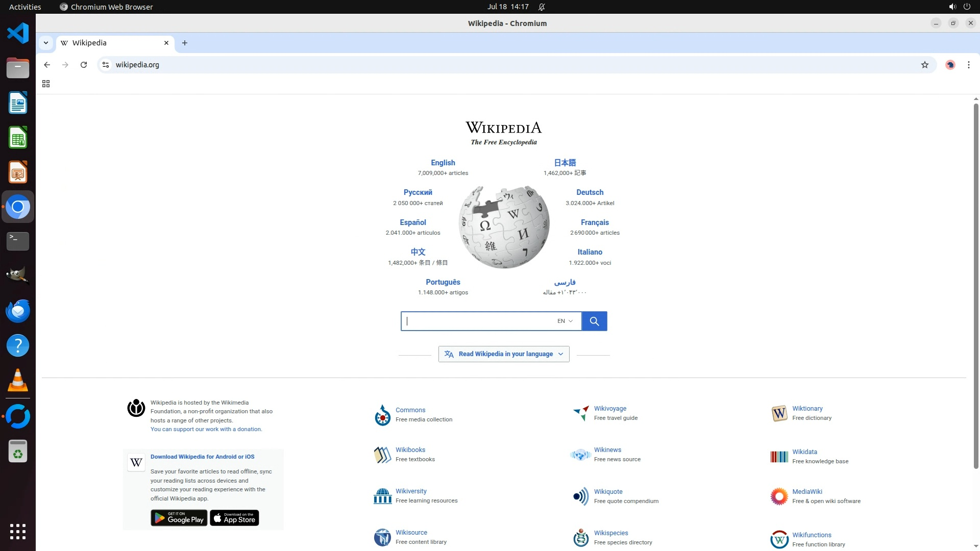Focus the Wikipedia search input field

coord(477,321)
